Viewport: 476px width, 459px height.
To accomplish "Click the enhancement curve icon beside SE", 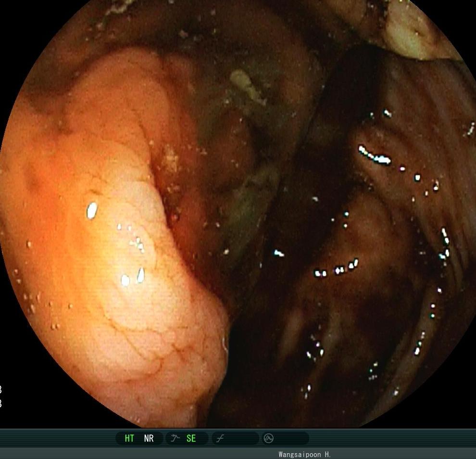I will [175, 438].
